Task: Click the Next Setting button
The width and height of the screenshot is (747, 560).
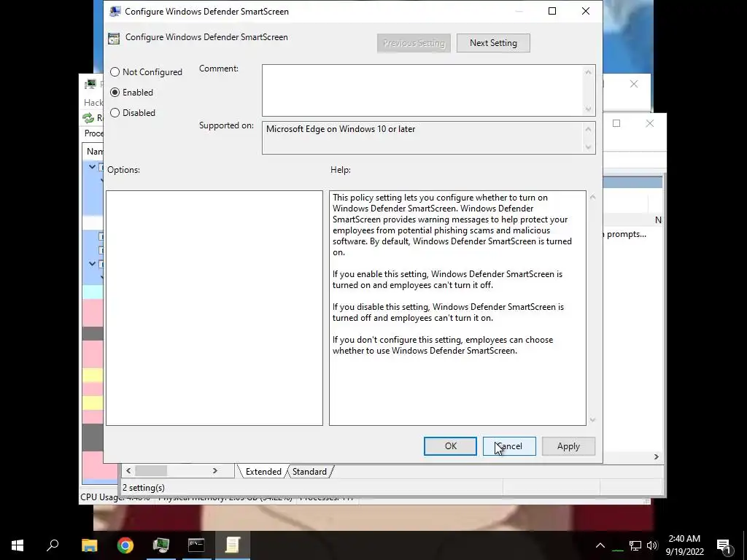Action: coord(493,43)
